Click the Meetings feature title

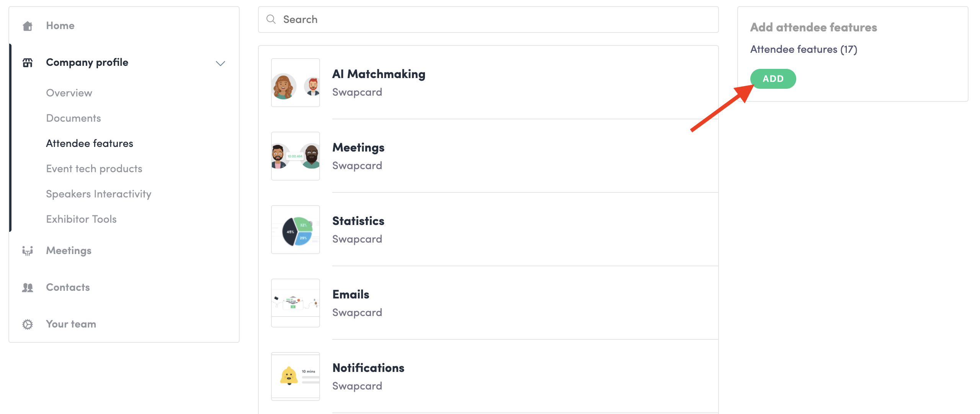(x=358, y=148)
